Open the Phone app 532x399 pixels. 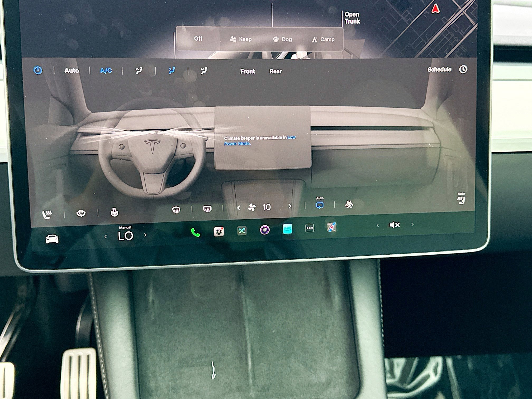(x=196, y=232)
